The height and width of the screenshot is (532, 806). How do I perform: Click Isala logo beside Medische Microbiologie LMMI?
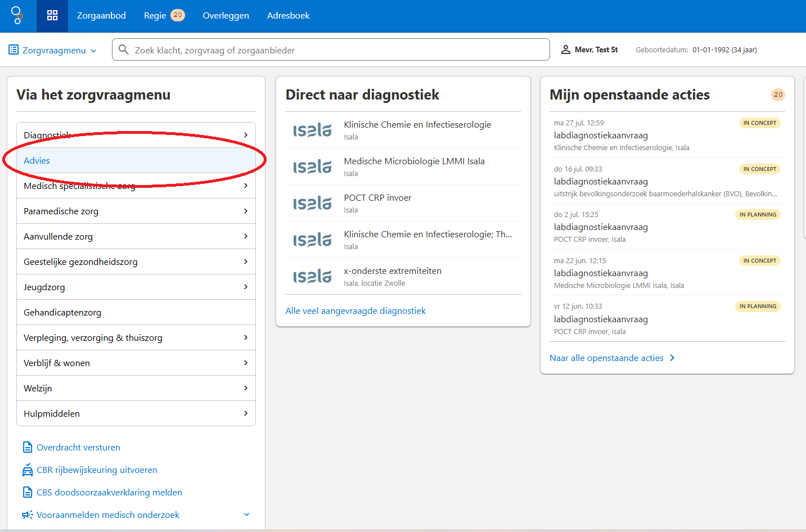tap(312, 167)
